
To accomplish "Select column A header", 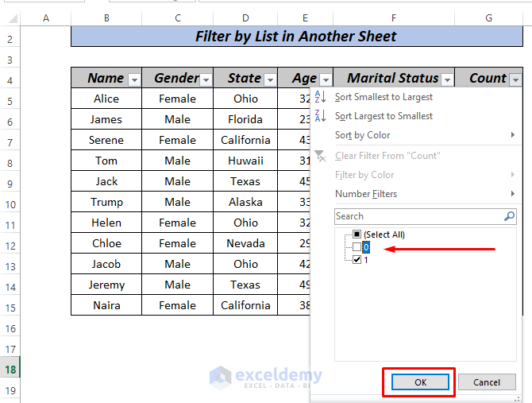I will pyautogui.click(x=46, y=18).
